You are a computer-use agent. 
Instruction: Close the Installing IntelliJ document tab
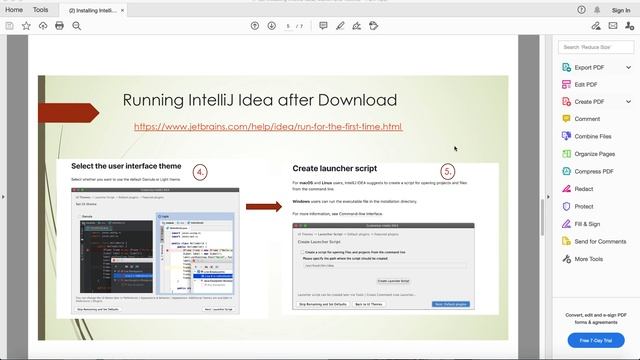[122, 11]
